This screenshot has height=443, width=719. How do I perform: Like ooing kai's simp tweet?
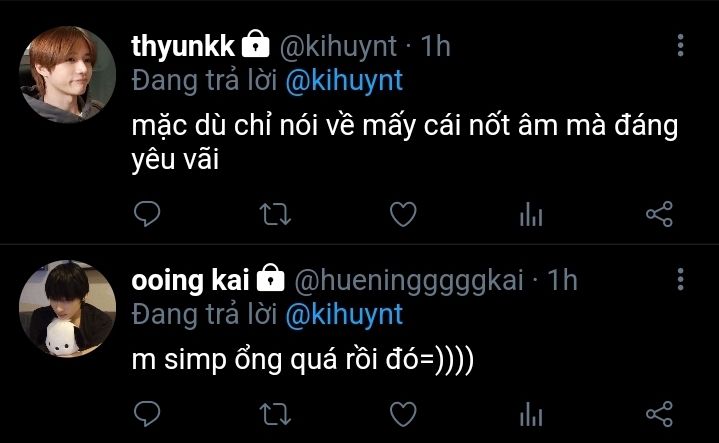[402, 413]
